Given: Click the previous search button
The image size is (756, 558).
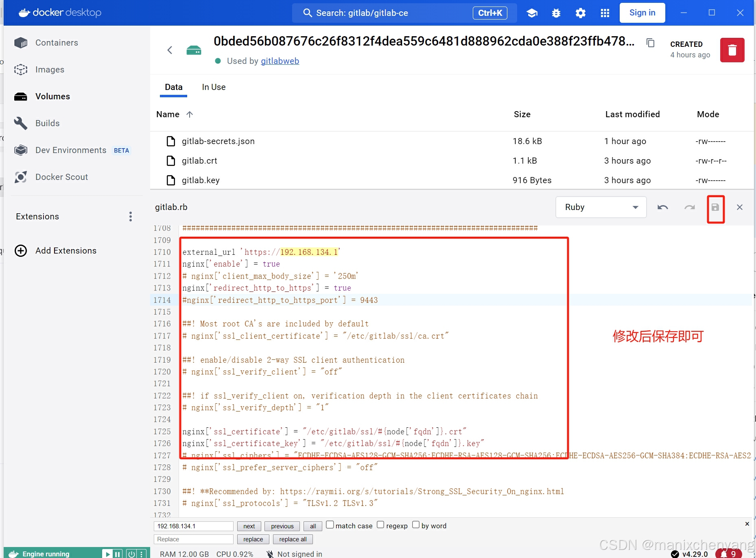Looking at the screenshot, I should pos(282,526).
